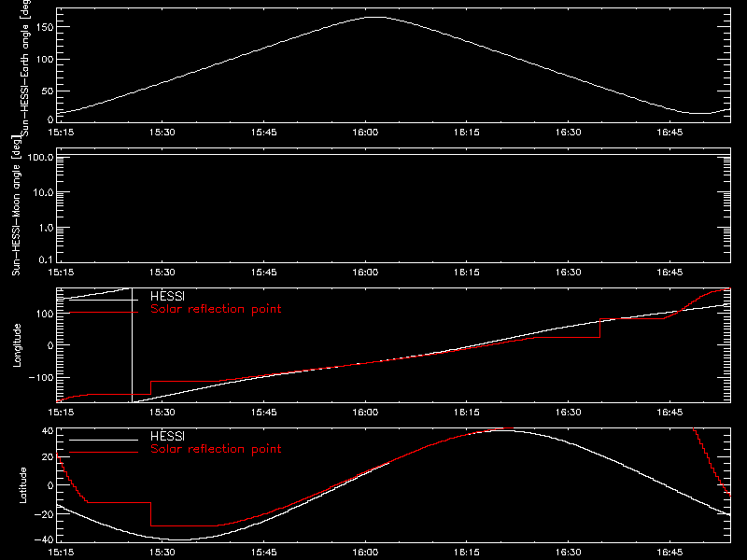Select Solar reflection point label in Latitude plot
Image resolution: width=747 pixels, height=560 pixels.
pos(216,449)
